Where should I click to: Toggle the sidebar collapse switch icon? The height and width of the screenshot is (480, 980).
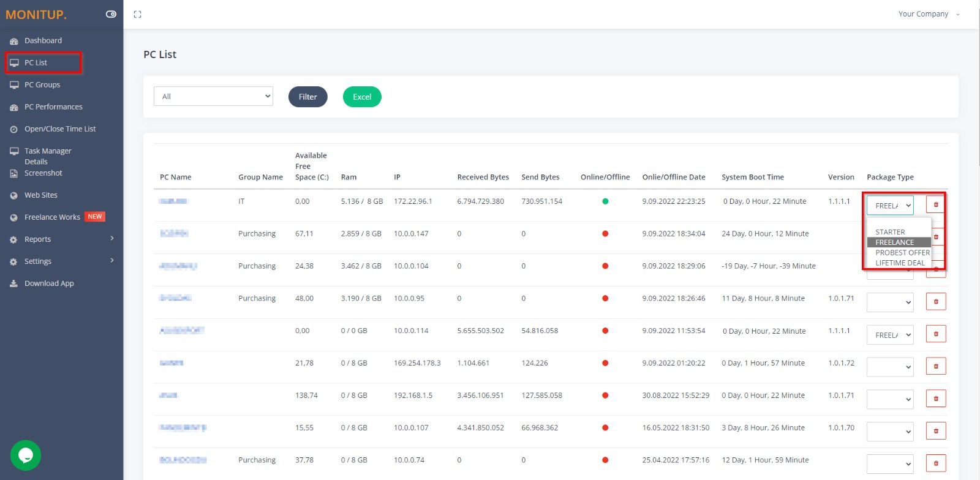point(111,14)
